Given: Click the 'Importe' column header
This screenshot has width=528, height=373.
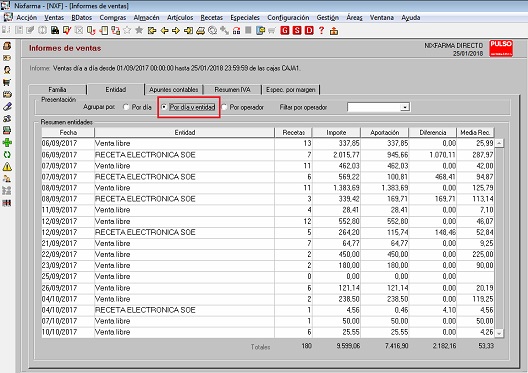Looking at the screenshot, I should [x=336, y=132].
